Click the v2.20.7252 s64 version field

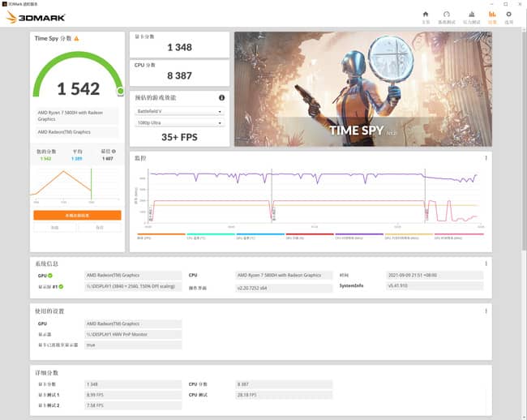(x=284, y=289)
